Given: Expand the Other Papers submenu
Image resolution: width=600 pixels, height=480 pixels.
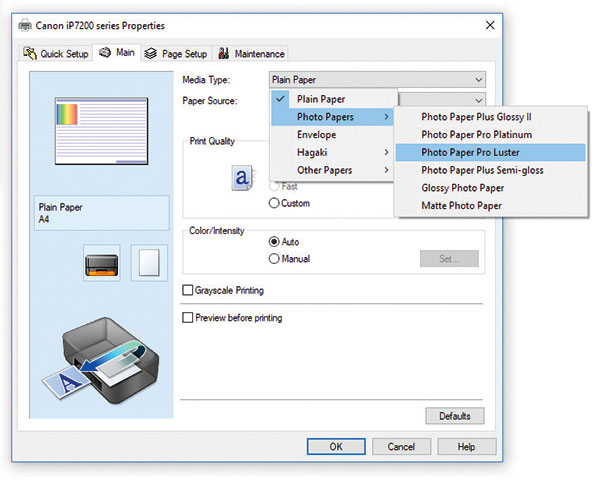Looking at the screenshot, I should [x=332, y=170].
